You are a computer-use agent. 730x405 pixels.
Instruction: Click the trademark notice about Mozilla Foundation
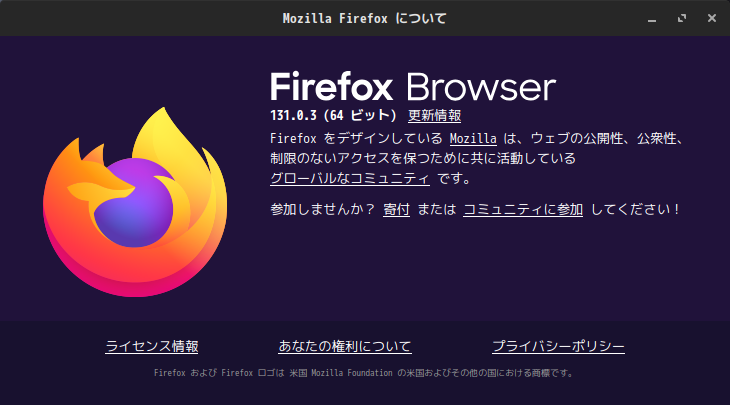tap(364, 373)
